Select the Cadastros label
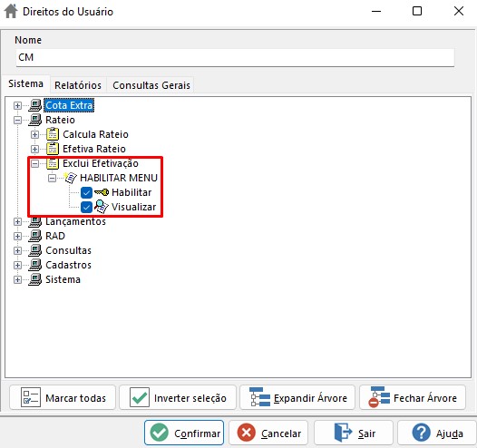 (x=68, y=265)
